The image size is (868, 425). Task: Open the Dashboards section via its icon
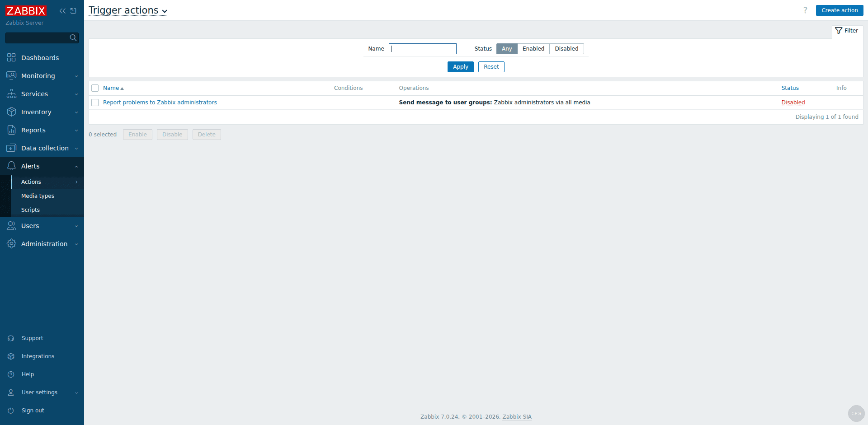pos(11,58)
